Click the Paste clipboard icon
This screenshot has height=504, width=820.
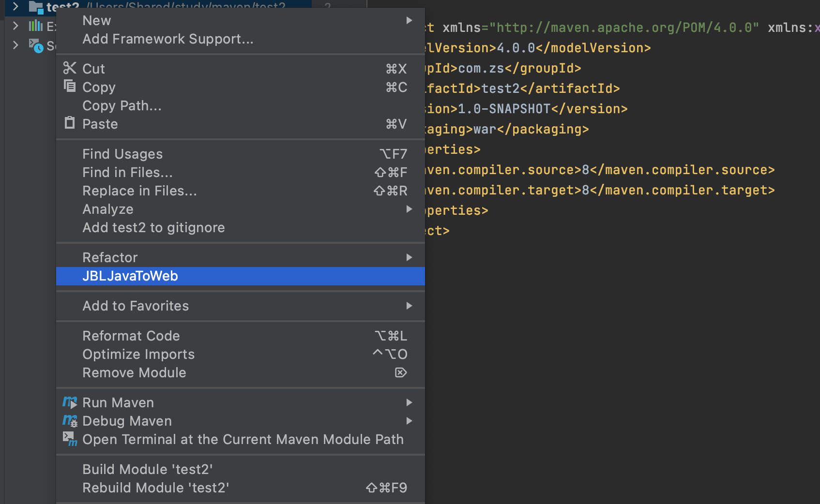pyautogui.click(x=70, y=123)
